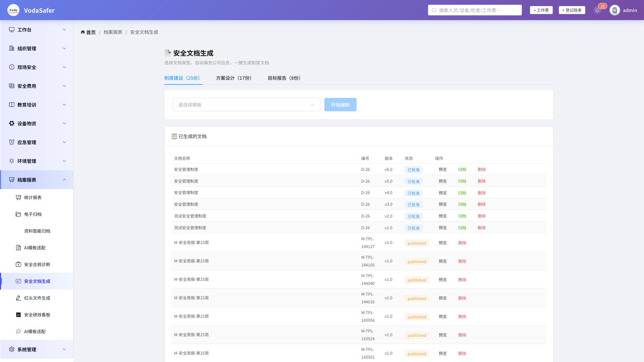Click the 红头文件生成 pen icon
Screen dimensions: 644x362
[18, 298]
